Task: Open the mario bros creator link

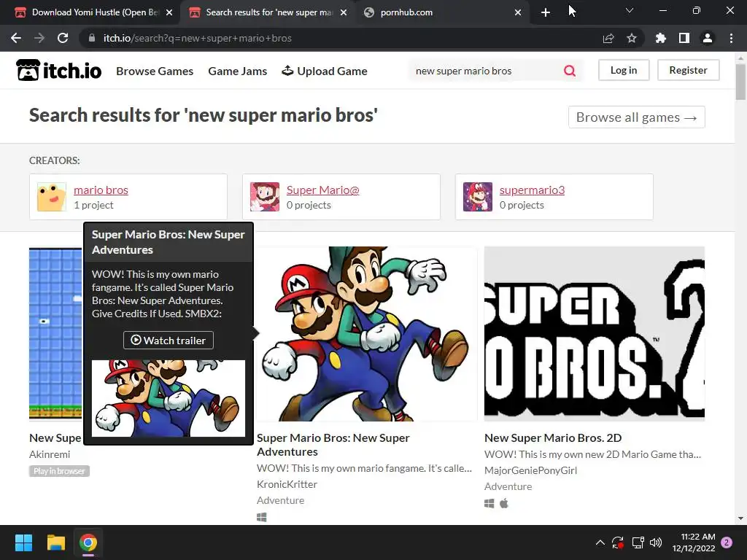Action: tap(101, 190)
